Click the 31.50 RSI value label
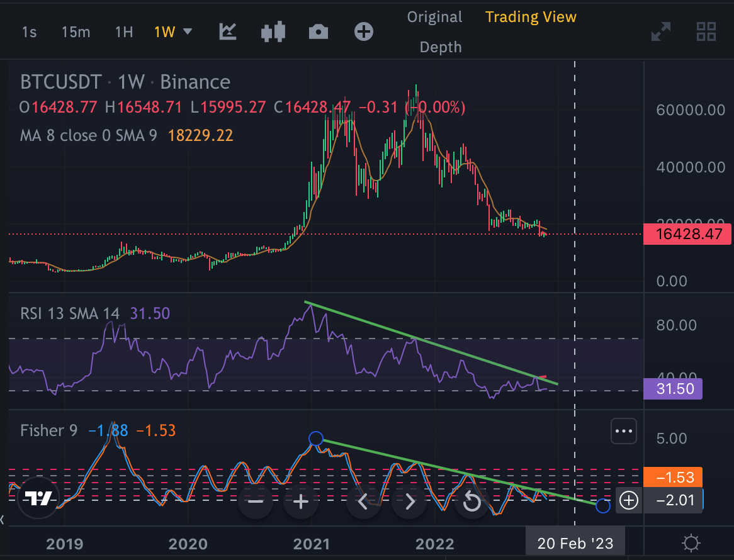Viewport: 734px width, 560px height. (673, 389)
